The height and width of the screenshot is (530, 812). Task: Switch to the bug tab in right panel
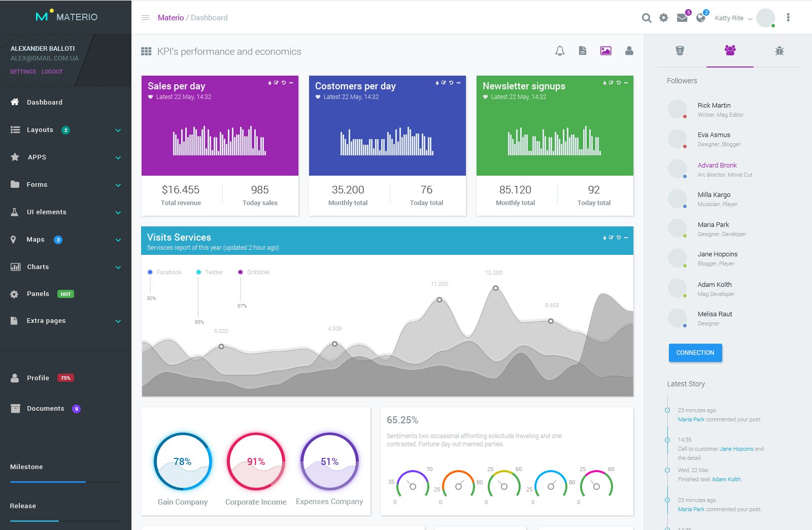(x=780, y=51)
